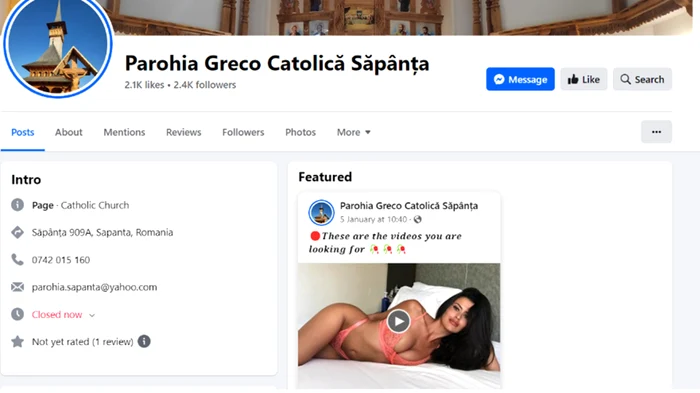Click the page info icon beside Catholic Church
The width and height of the screenshot is (700, 393).
[x=17, y=205]
